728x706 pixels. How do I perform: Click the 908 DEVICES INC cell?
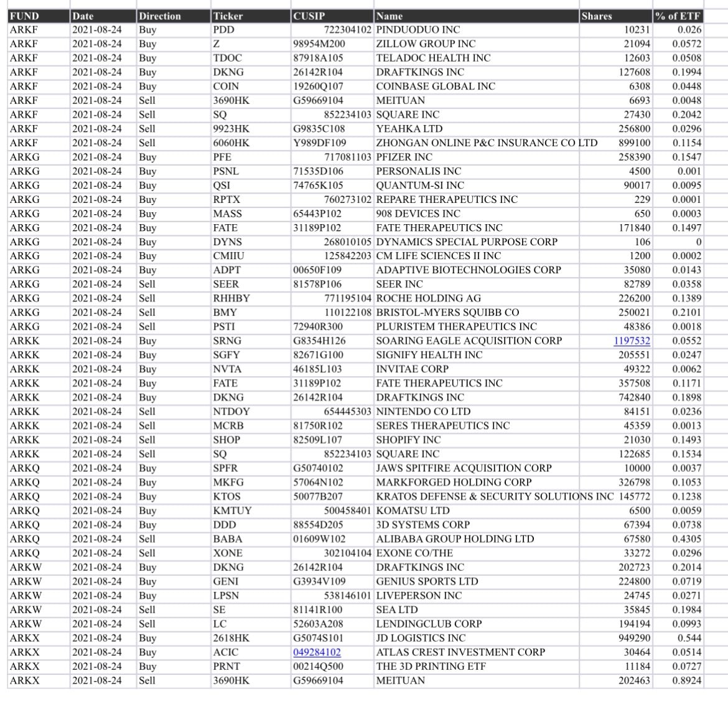tap(477, 214)
